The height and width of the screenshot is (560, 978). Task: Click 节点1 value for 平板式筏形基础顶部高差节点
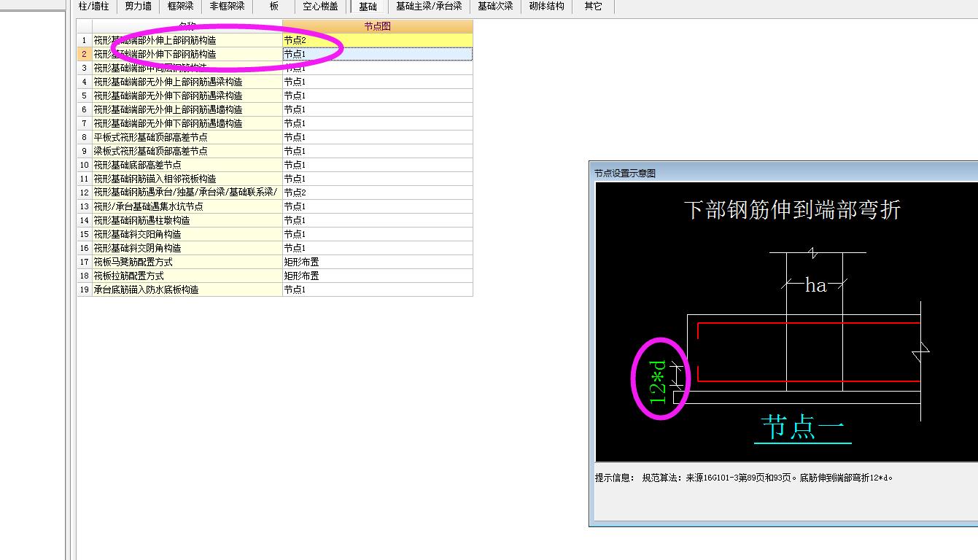[x=377, y=137]
